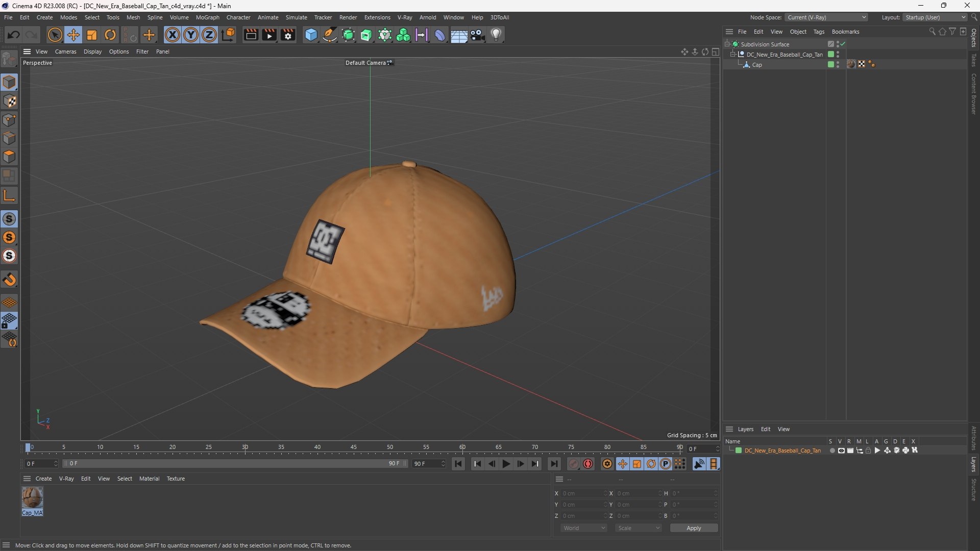Open World coordinate system dropdown
This screenshot has height=551, width=980.
pyautogui.click(x=584, y=528)
